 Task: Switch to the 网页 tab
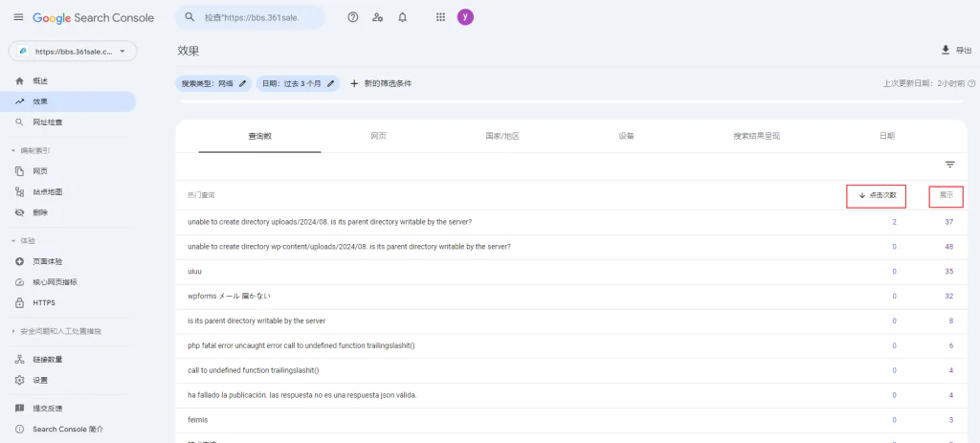[378, 136]
